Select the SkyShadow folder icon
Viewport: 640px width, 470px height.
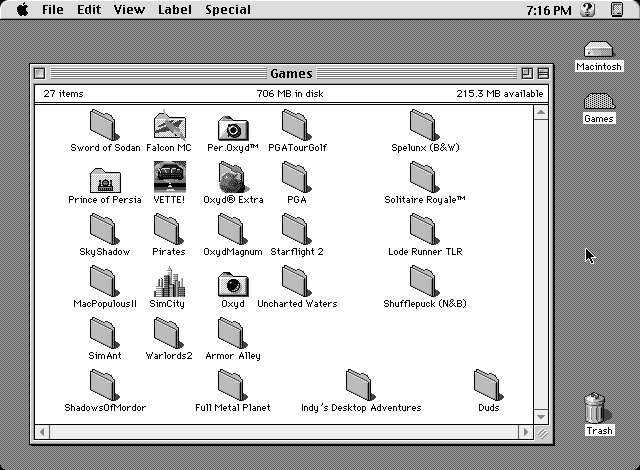104,229
